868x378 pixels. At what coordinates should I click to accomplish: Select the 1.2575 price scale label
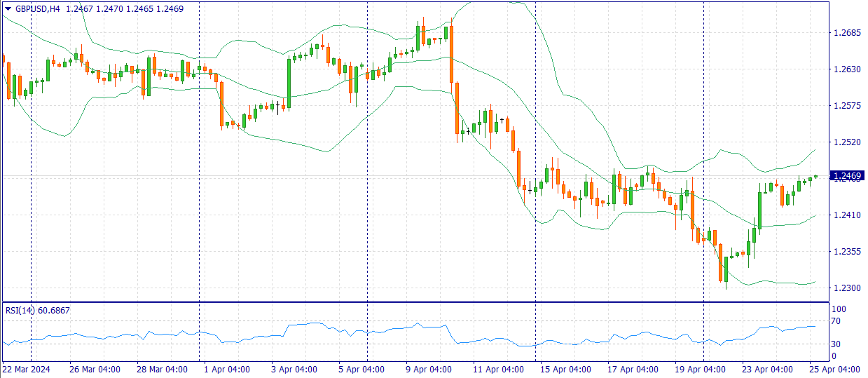pyautogui.click(x=846, y=106)
